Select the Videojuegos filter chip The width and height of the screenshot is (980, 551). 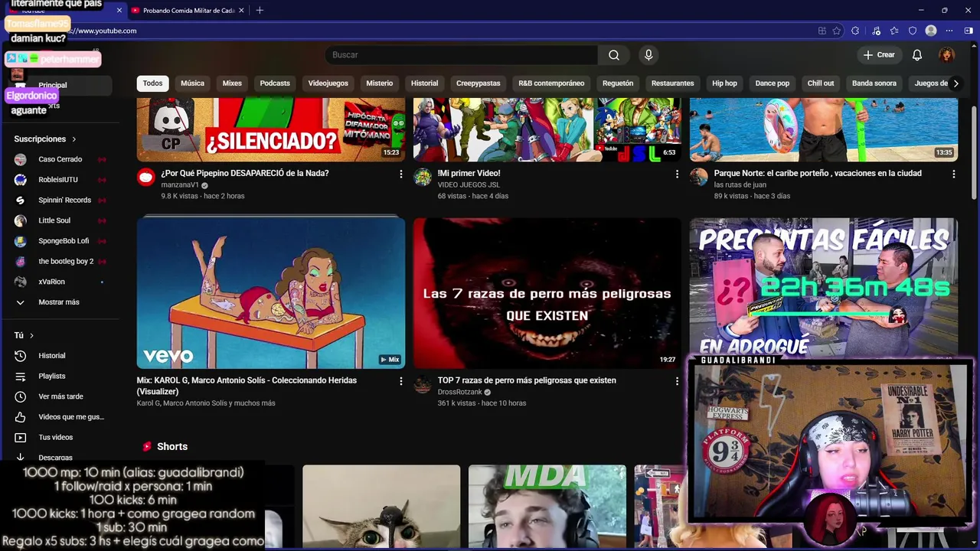point(328,83)
